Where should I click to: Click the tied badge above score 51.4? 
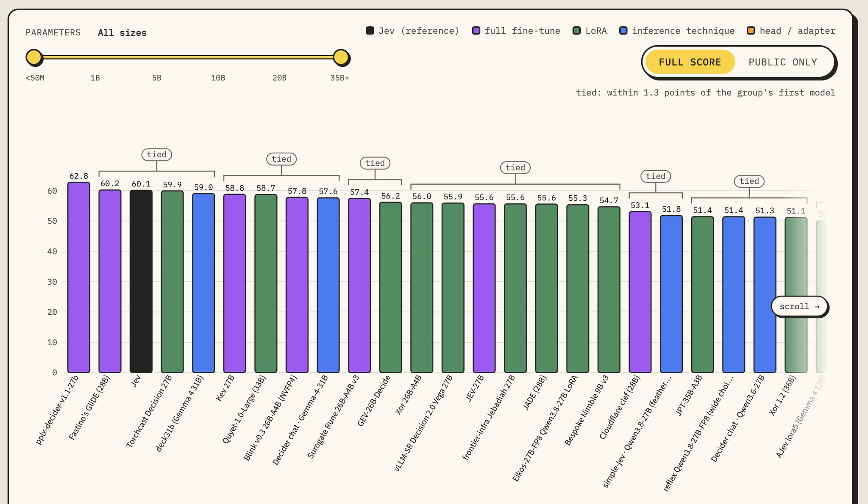pyautogui.click(x=749, y=181)
